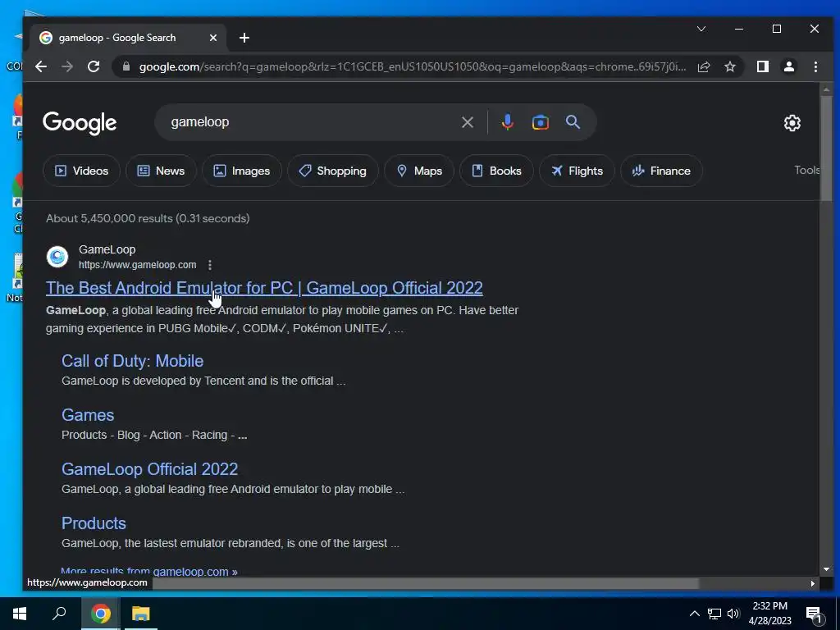The height and width of the screenshot is (630, 840).
Task: Open the Games sitelink
Action: 88,414
